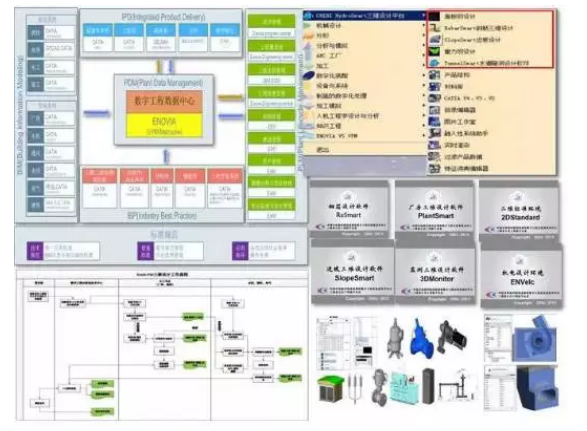Select the 产品结构 submenu entry
Viewport: 587px width, 431px height.
coord(457,75)
